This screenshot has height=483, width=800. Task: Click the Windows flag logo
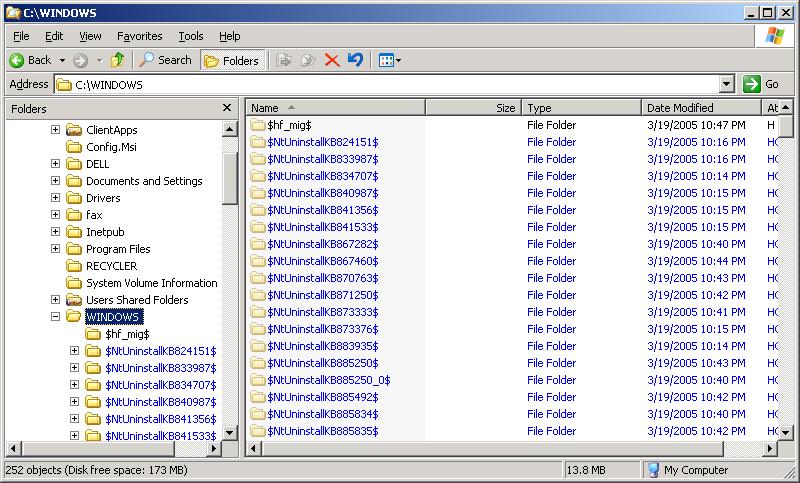click(774, 36)
